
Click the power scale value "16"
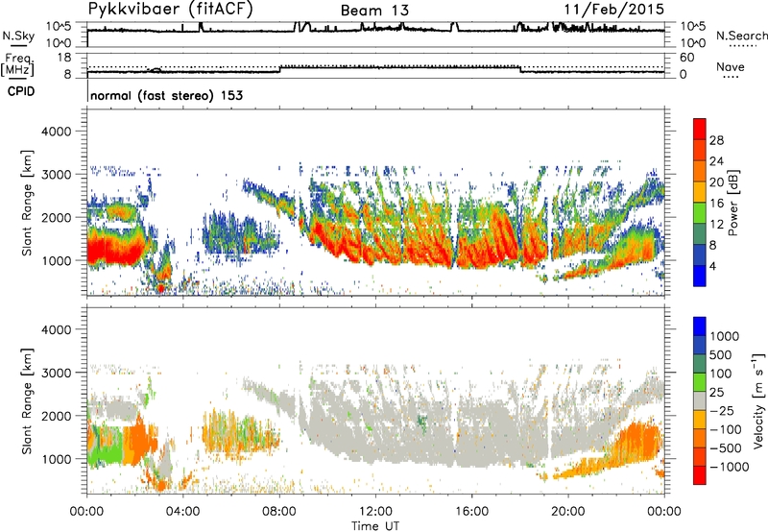tap(716, 204)
